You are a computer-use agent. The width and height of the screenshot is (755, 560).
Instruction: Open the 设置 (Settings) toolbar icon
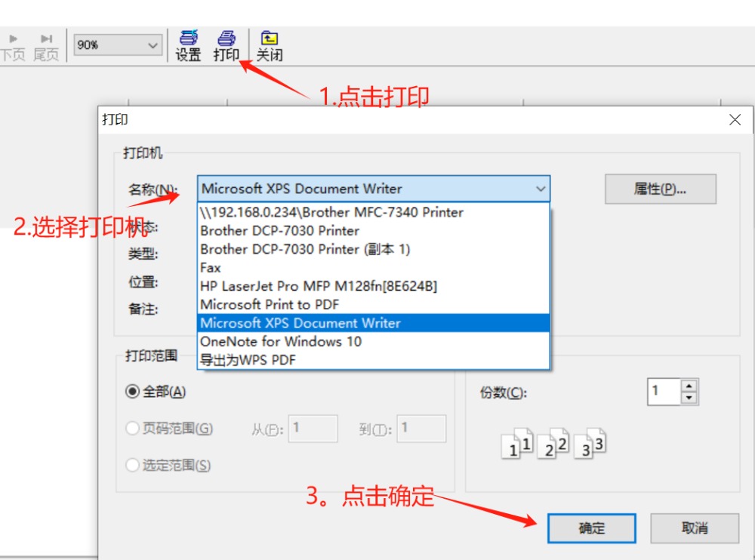[x=188, y=46]
